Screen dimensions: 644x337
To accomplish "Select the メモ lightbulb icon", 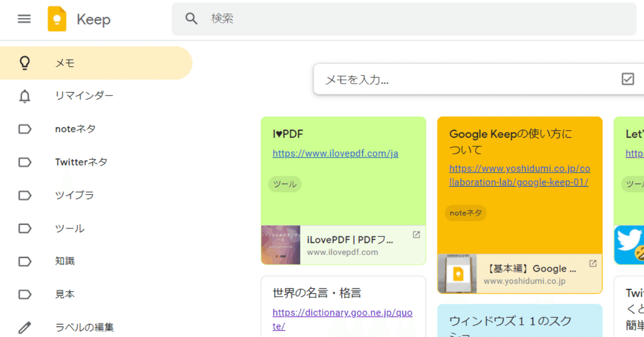I will 25,63.
